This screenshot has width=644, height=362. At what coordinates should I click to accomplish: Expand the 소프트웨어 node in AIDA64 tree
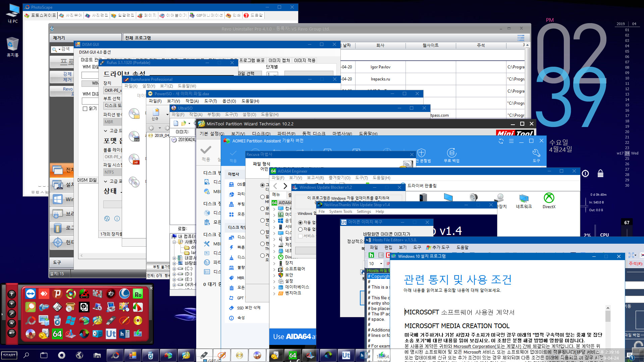pyautogui.click(x=274, y=269)
